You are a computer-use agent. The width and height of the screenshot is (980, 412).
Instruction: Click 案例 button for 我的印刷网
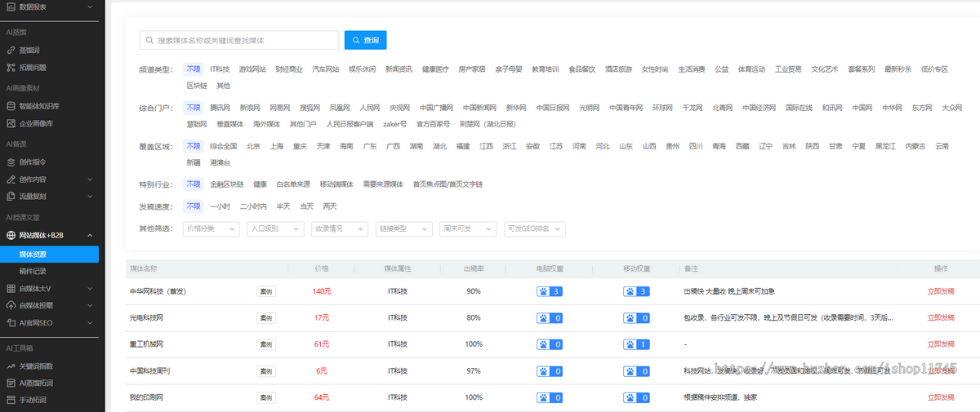point(265,397)
